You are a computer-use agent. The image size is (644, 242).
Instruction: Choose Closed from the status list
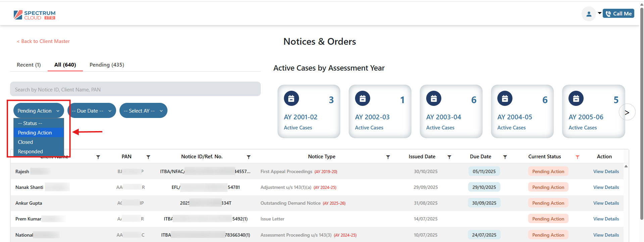click(26, 142)
